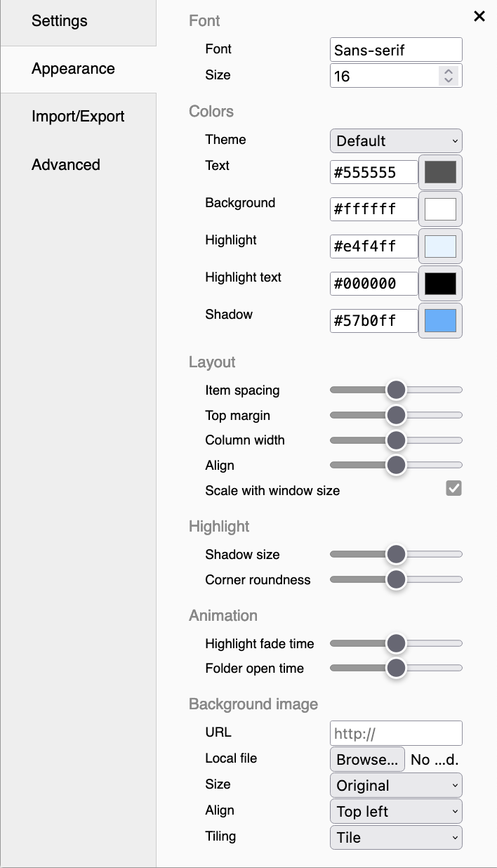The width and height of the screenshot is (497, 868).
Task: Open the Background color swatch picker
Action: tap(440, 209)
